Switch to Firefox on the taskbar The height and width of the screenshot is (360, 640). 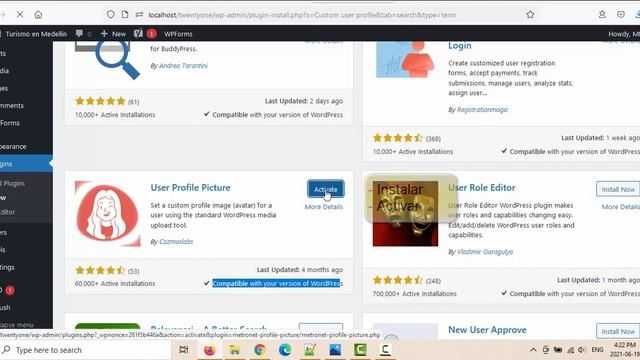[x=209, y=350]
